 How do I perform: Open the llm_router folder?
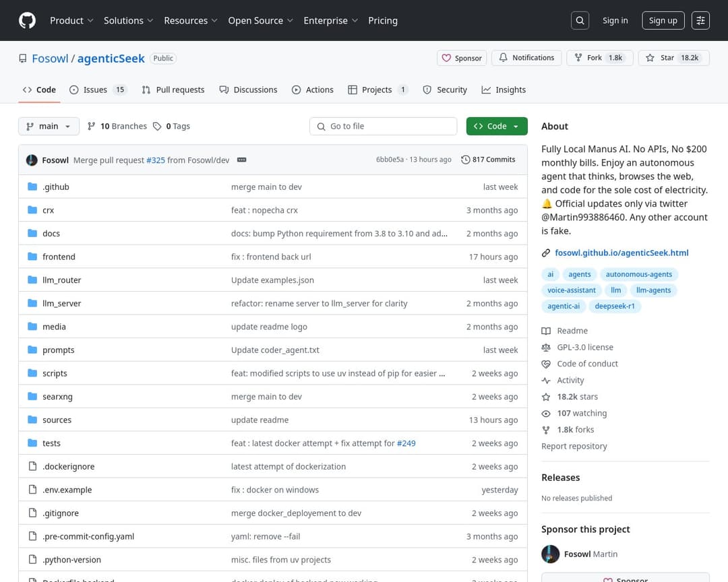[62, 280]
